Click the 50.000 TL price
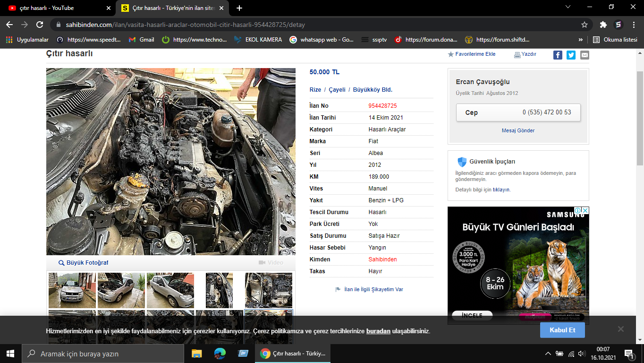This screenshot has height=363, width=644. pos(324,72)
